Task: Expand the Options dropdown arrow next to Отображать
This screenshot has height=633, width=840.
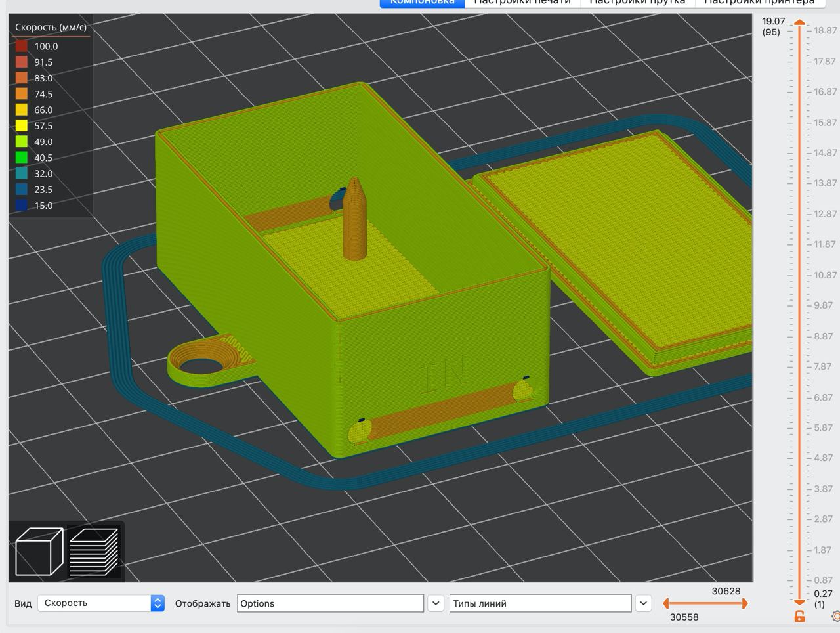Action: pos(436,603)
